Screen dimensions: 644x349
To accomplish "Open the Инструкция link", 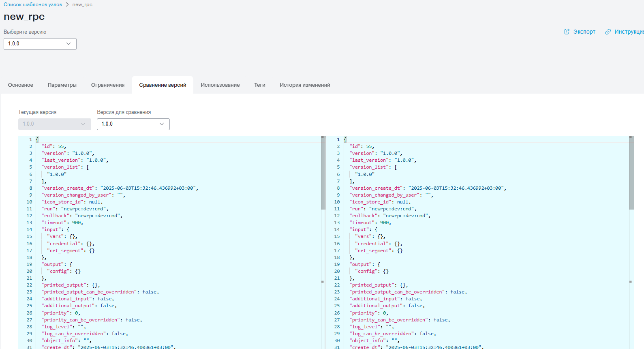I will (x=629, y=32).
